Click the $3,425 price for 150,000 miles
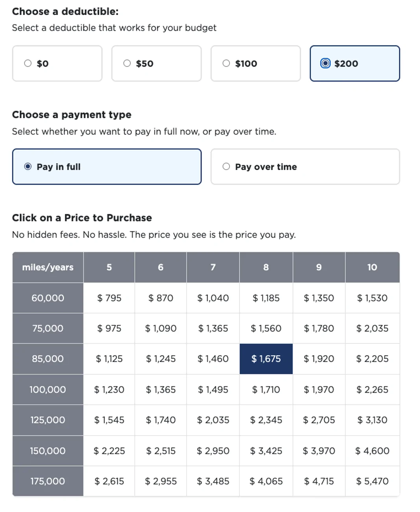 coord(266,451)
